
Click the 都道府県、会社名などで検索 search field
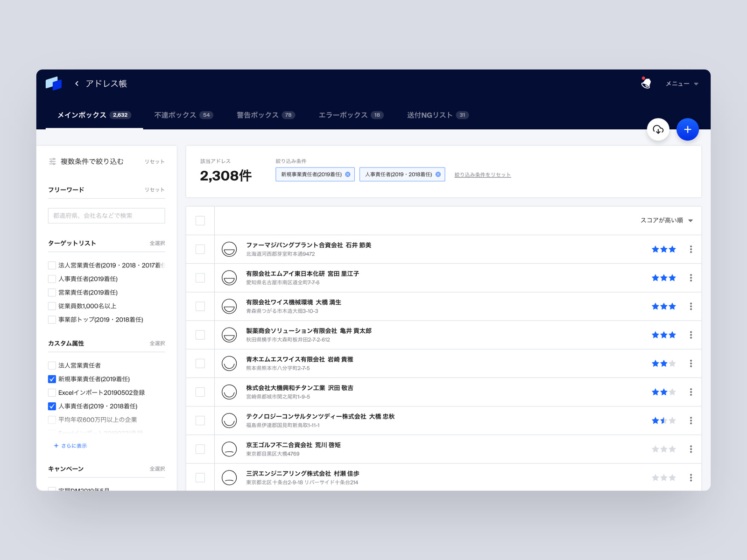(106, 216)
